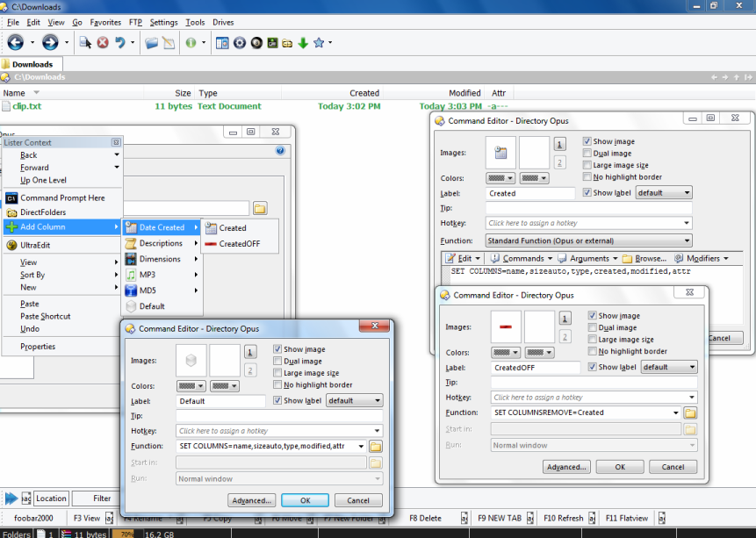Screen dimensions: 756x538
Task: Click the red delete X toolbar icon
Action: (x=103, y=42)
